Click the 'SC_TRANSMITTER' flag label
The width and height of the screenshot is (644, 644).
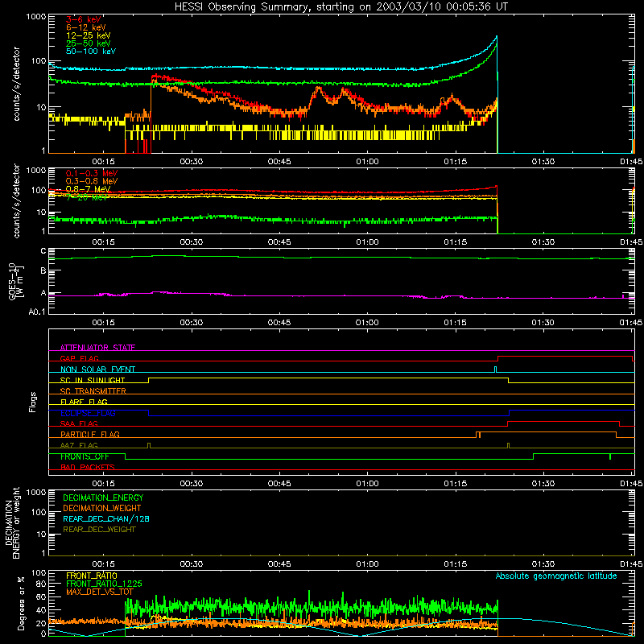pos(93,391)
